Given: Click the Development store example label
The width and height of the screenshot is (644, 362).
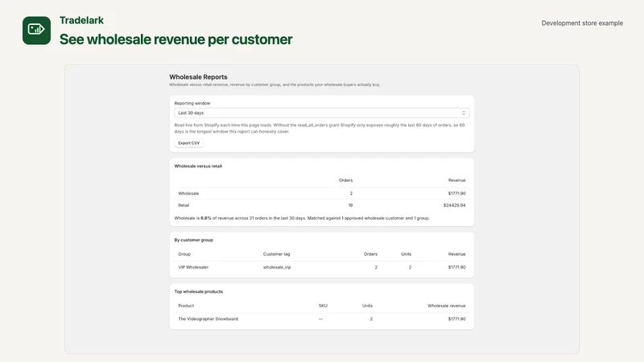Looking at the screenshot, I should pyautogui.click(x=582, y=23).
